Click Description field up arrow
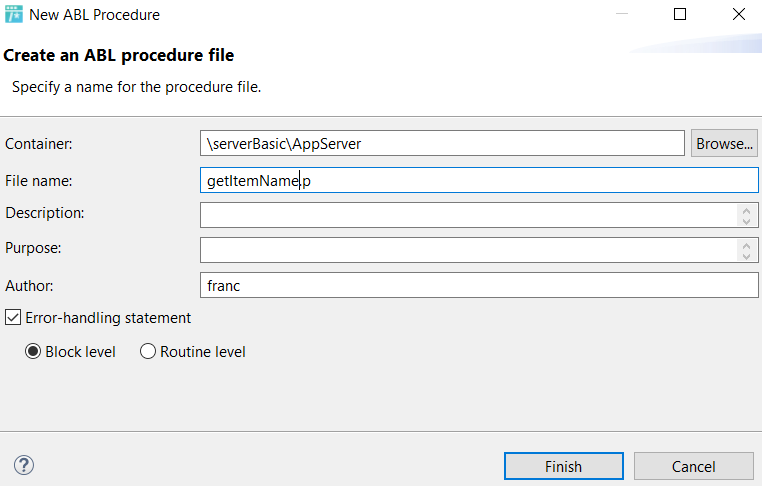 click(x=746, y=211)
